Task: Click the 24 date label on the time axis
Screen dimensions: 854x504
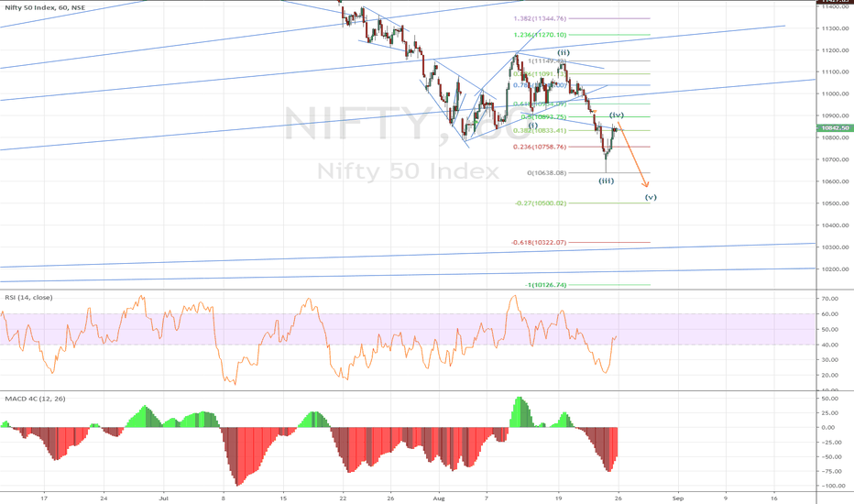Action: 104,498
